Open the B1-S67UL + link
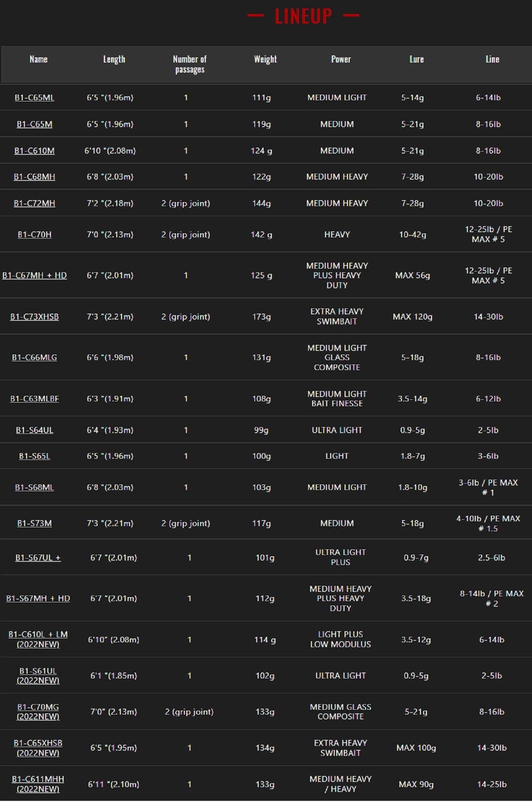 coord(38,558)
